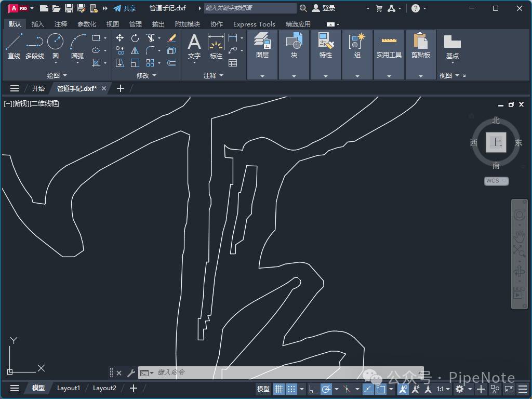Image resolution: width=532 pixels, height=399 pixels.
Task: Open the 文字 (Text) tool
Action: click(x=194, y=46)
